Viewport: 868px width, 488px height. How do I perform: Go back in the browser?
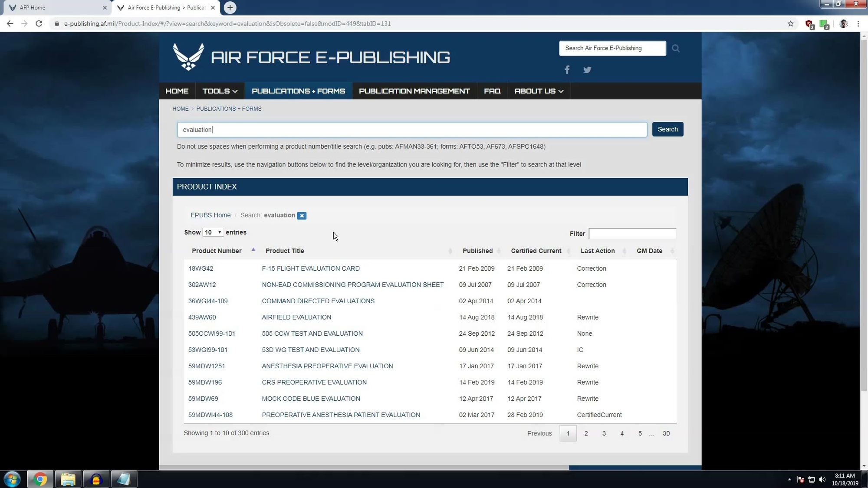click(x=10, y=23)
